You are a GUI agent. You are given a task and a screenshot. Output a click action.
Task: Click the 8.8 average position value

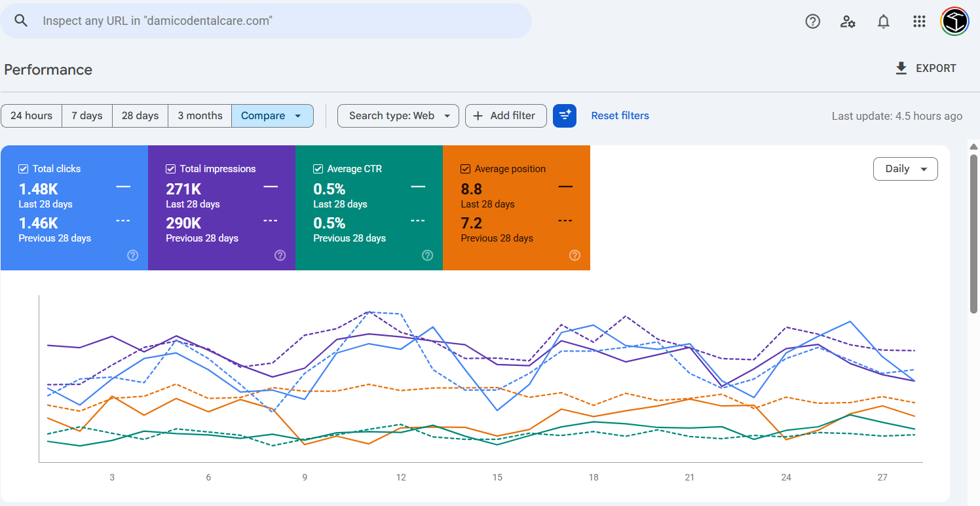(472, 189)
